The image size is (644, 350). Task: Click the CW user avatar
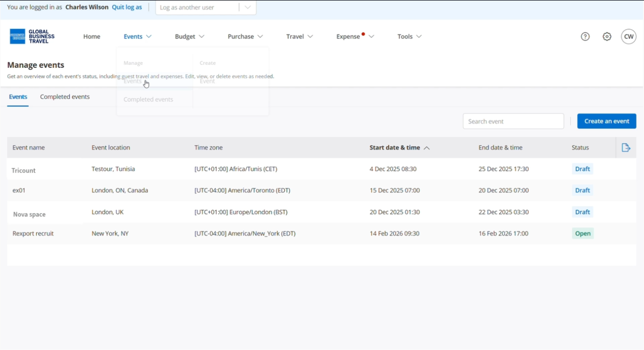629,36
